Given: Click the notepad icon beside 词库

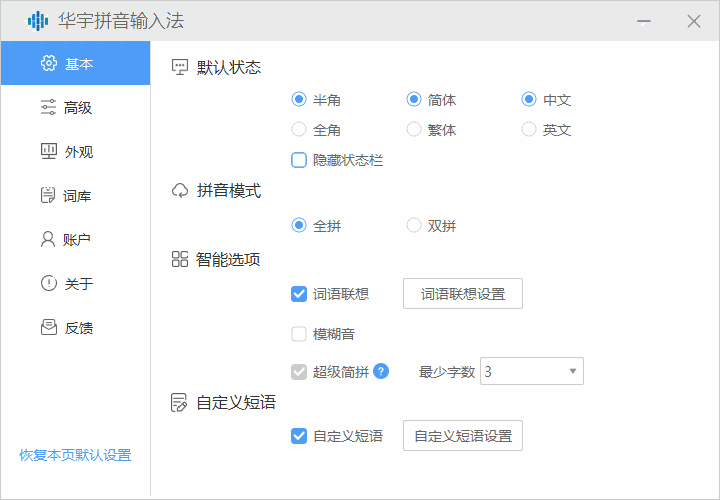Looking at the screenshot, I should point(48,195).
